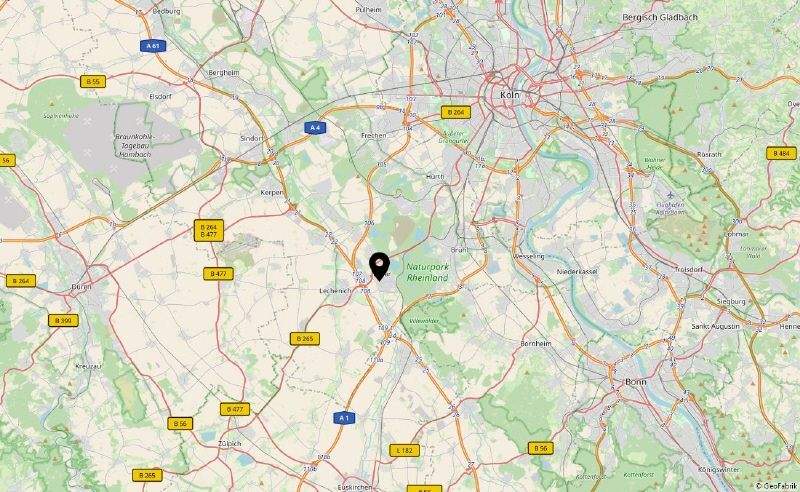800x492 pixels.
Task: Click the L 182 road sign
Action: pyautogui.click(x=405, y=450)
